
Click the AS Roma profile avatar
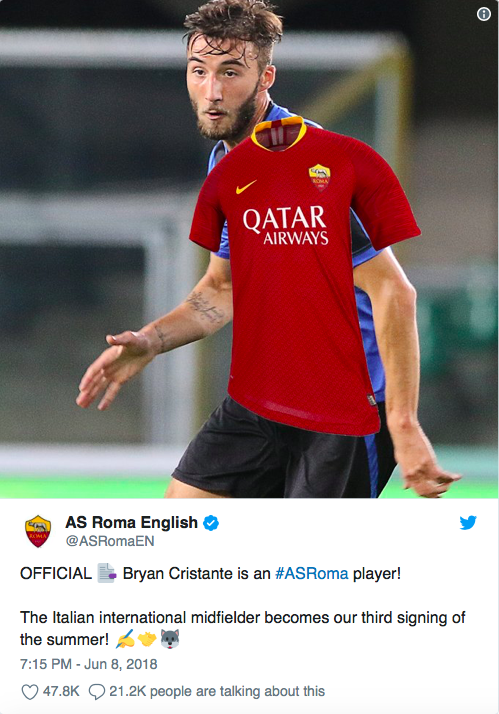pyautogui.click(x=38, y=531)
